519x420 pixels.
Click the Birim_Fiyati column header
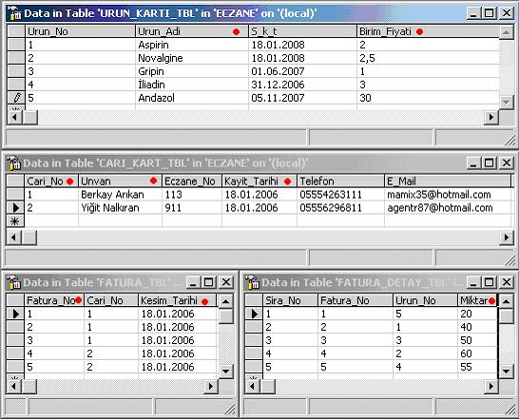(x=428, y=31)
